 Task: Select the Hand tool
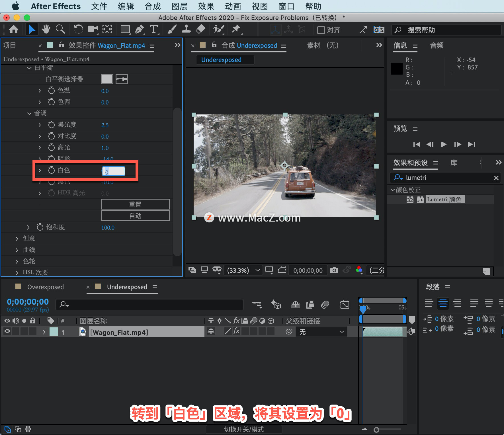point(46,29)
